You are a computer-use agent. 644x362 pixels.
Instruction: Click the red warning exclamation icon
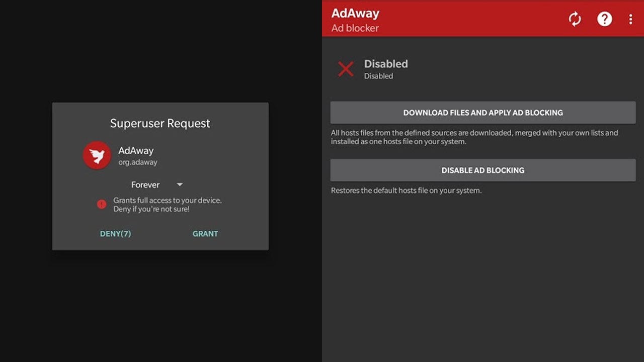[x=102, y=204]
